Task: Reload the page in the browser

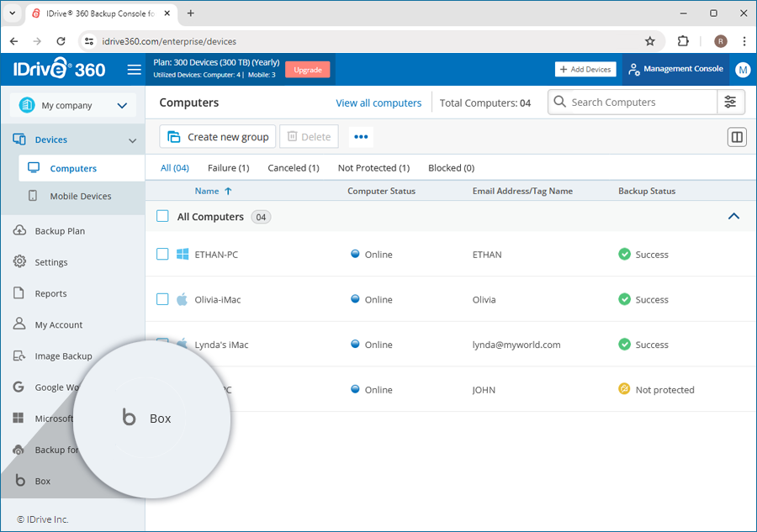Action: coord(61,41)
